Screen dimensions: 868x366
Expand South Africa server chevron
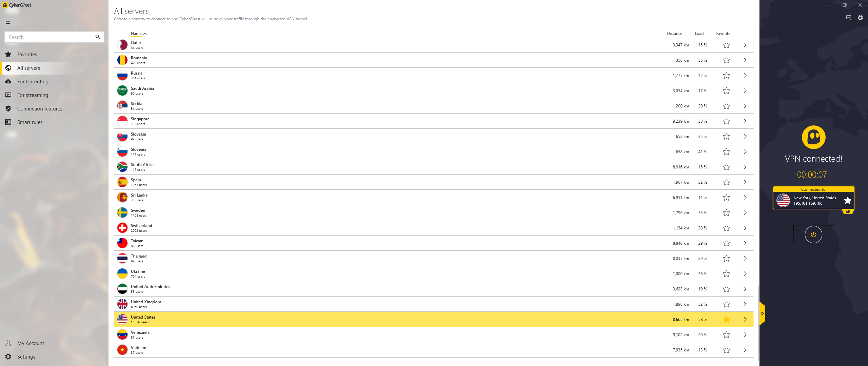pos(745,167)
